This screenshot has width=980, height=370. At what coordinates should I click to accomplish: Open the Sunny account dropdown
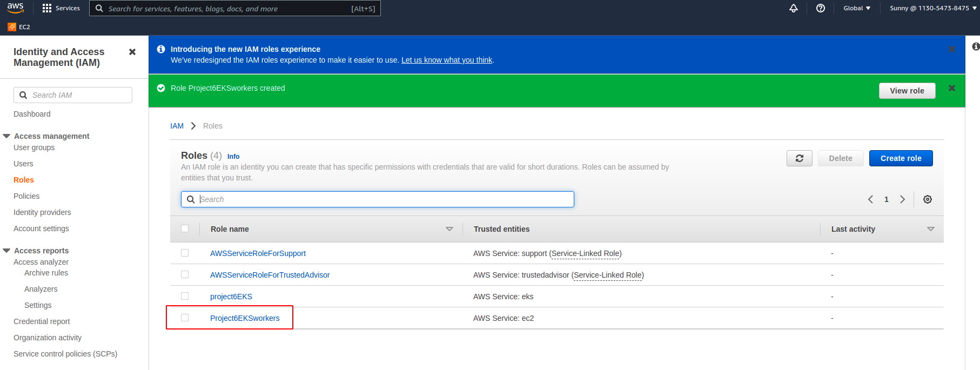pos(933,8)
